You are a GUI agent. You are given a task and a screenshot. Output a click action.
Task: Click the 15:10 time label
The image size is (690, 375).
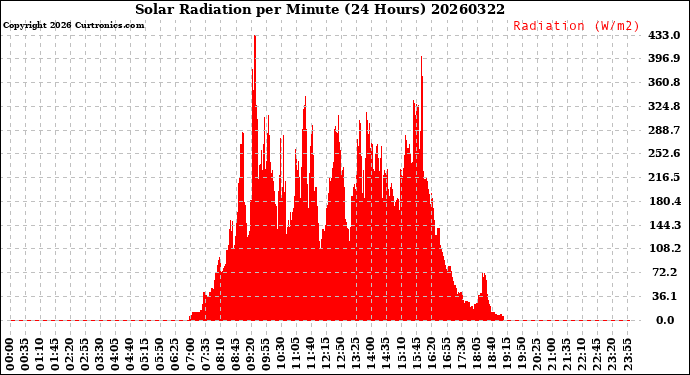[x=400, y=355]
